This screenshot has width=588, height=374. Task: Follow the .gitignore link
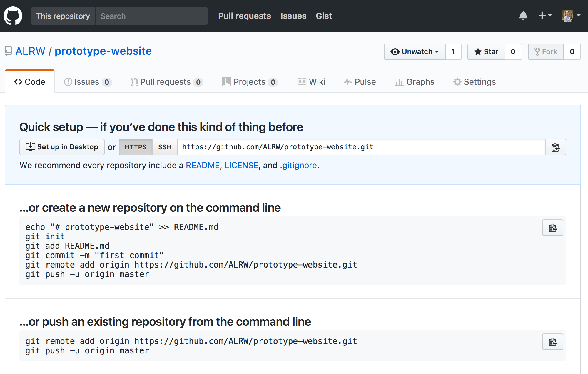[298, 165]
